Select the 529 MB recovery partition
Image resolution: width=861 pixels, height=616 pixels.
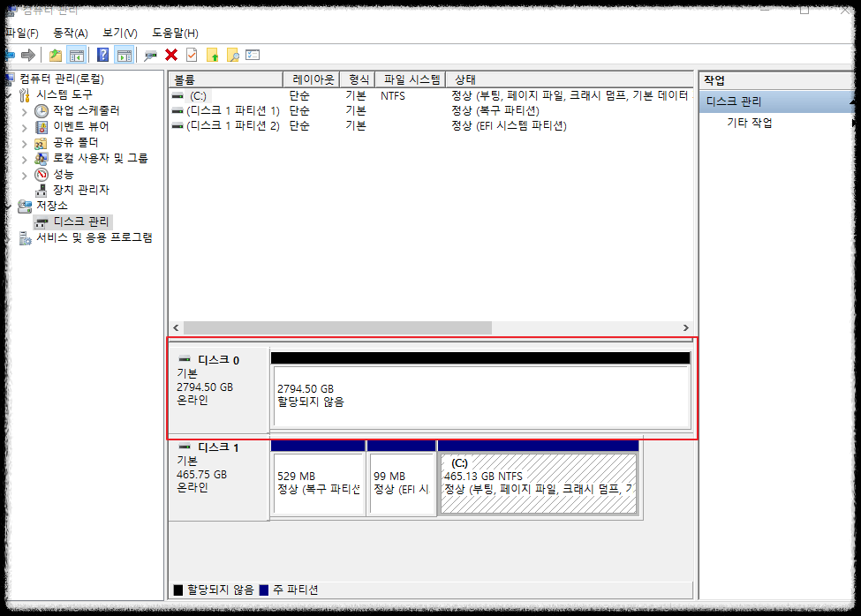point(319,483)
